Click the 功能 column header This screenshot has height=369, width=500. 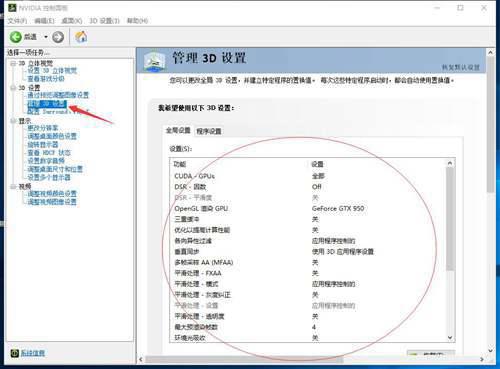(x=180, y=164)
